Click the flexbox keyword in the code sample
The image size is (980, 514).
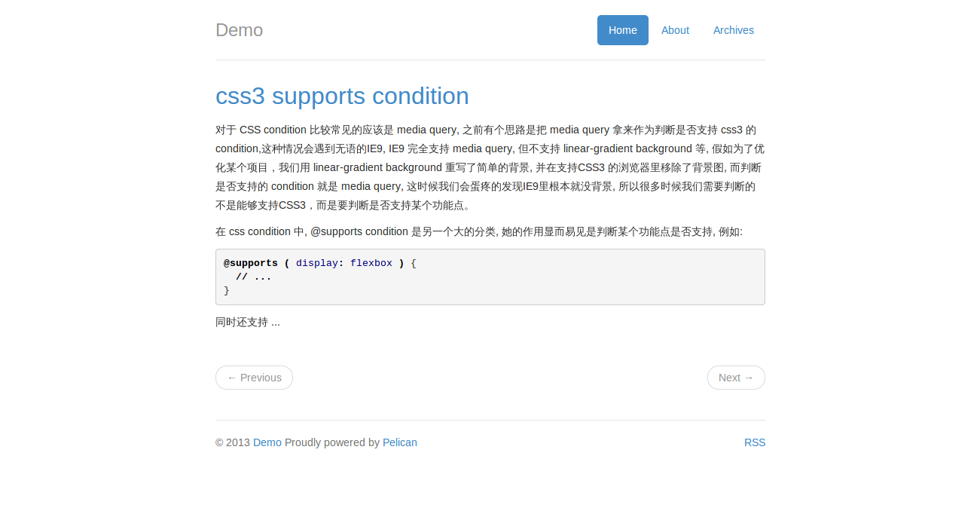coord(371,263)
